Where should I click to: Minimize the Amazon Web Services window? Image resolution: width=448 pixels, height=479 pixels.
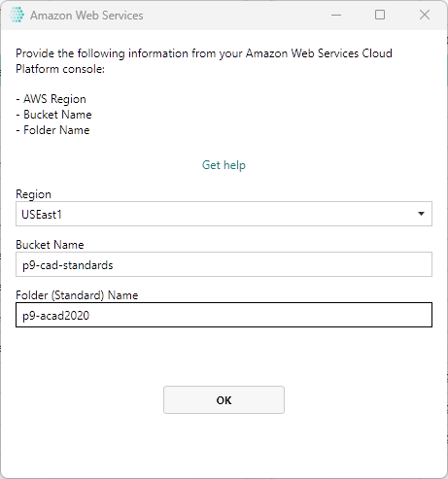coord(336,15)
